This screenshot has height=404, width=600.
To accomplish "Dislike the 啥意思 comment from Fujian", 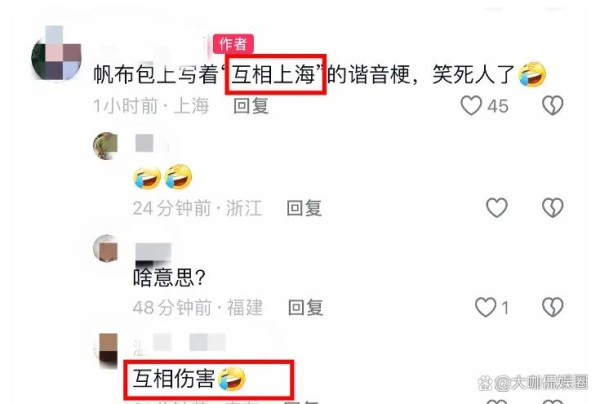I will (553, 307).
